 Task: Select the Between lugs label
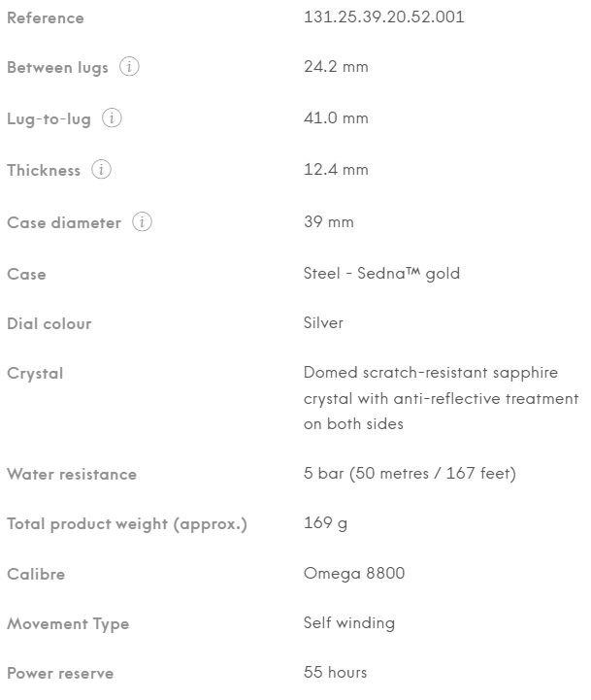coord(59,68)
